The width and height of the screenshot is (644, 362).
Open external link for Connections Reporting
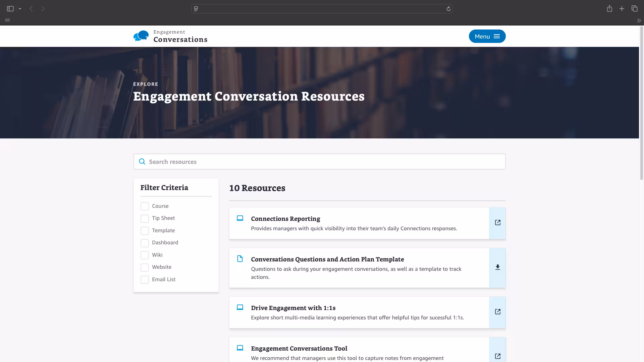pos(497,223)
